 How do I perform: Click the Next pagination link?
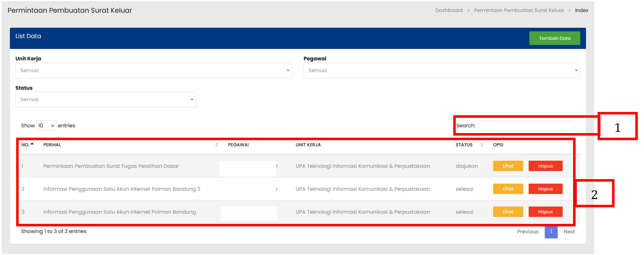tap(569, 232)
